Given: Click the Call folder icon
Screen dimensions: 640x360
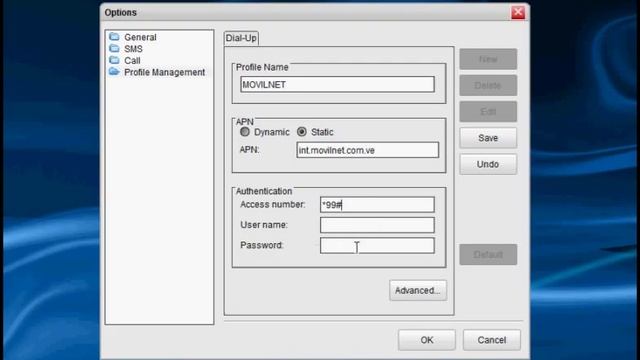Looking at the screenshot, I should [114, 60].
